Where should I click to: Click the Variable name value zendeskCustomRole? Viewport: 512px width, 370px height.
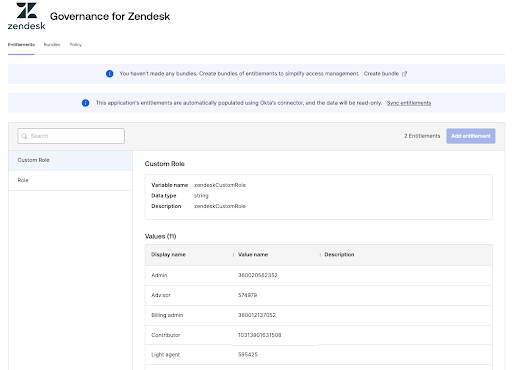coord(220,185)
